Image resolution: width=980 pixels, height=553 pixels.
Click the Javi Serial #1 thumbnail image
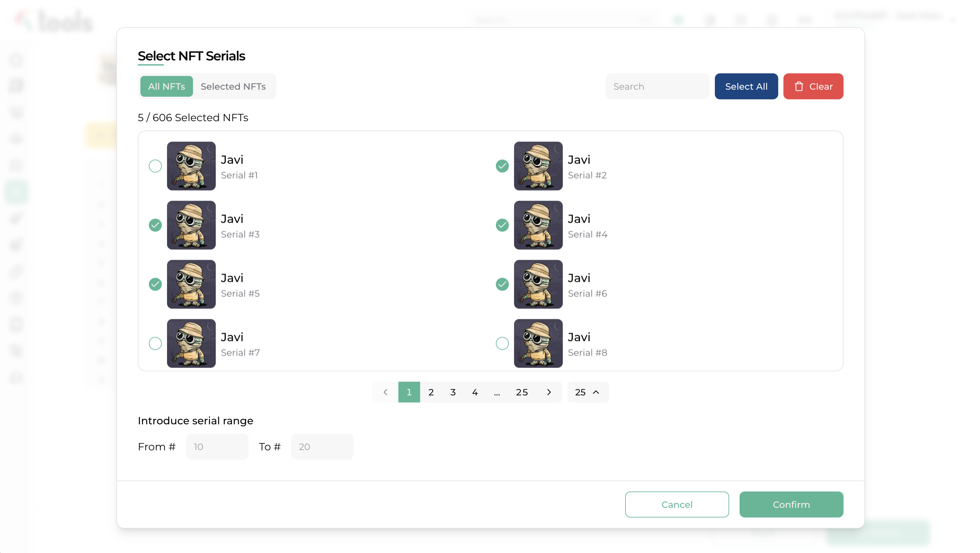(191, 166)
